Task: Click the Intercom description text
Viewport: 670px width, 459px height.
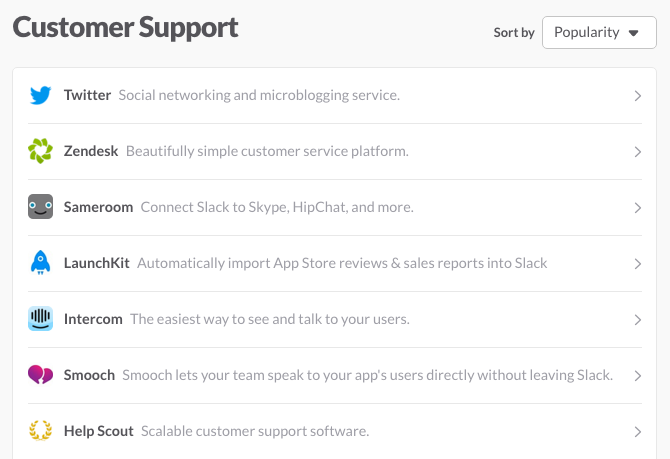Action: coord(270,319)
